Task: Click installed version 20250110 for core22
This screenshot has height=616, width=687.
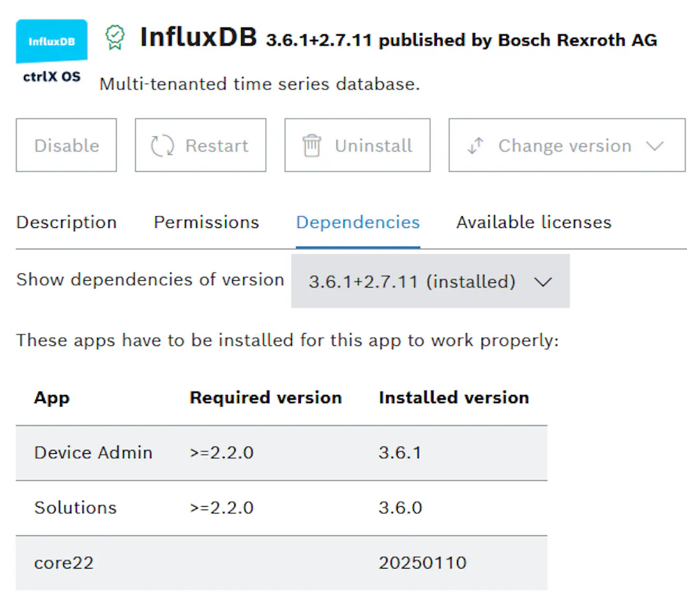Action: coord(423,563)
